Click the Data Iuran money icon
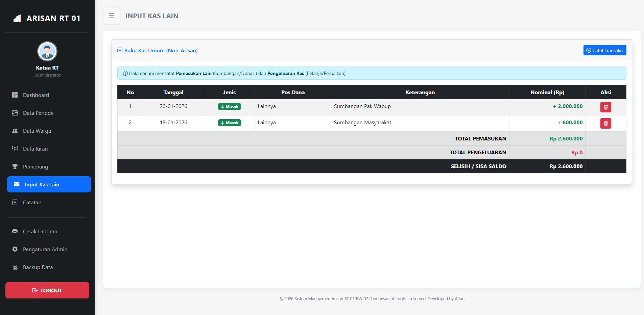Viewport: 644px width, 315px height. coord(15,149)
